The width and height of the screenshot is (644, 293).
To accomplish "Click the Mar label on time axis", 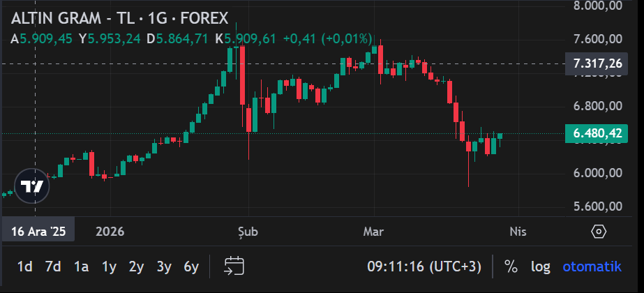I will click(374, 232).
